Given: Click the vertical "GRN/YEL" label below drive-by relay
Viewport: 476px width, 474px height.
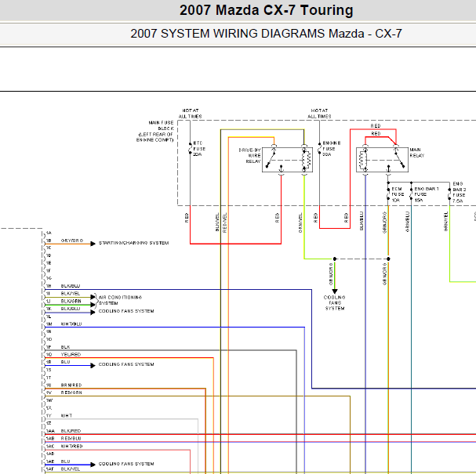Looking at the screenshot, I should tap(300, 223).
